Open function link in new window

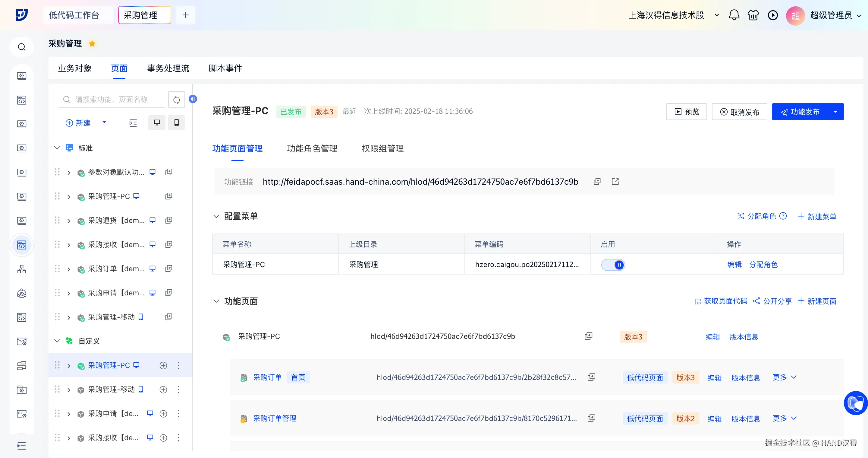615,181
